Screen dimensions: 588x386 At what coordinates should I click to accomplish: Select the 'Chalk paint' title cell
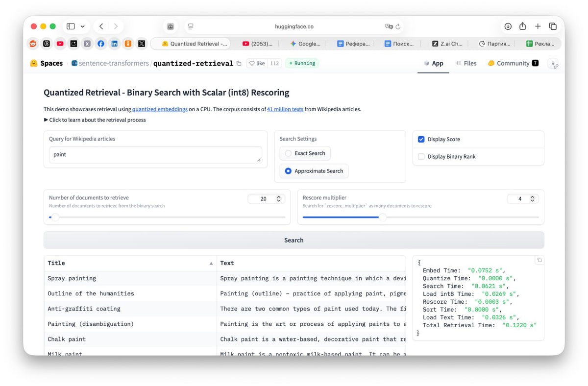[130, 339]
